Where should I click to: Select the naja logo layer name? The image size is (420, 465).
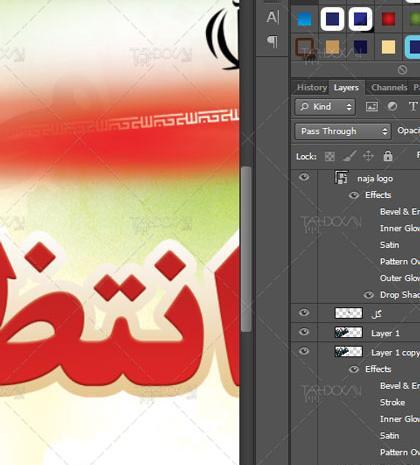[375, 179]
